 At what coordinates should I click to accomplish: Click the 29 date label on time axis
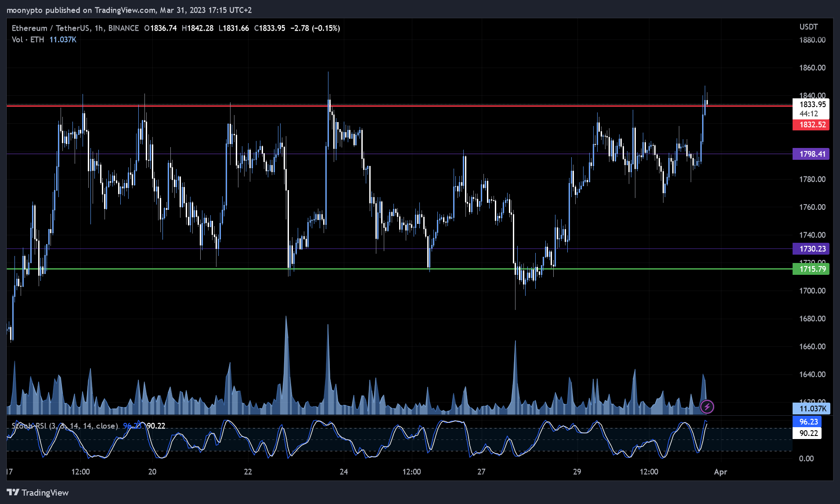coord(577,472)
